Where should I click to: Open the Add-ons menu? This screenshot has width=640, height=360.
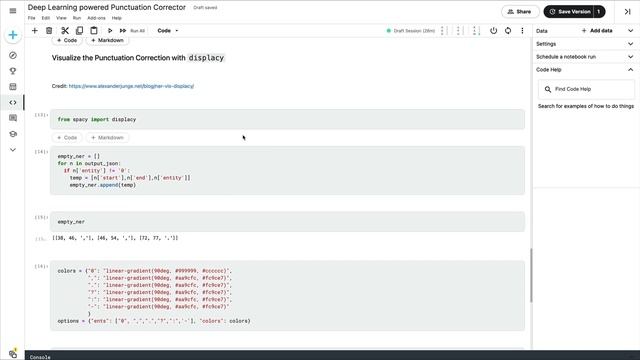(x=96, y=18)
